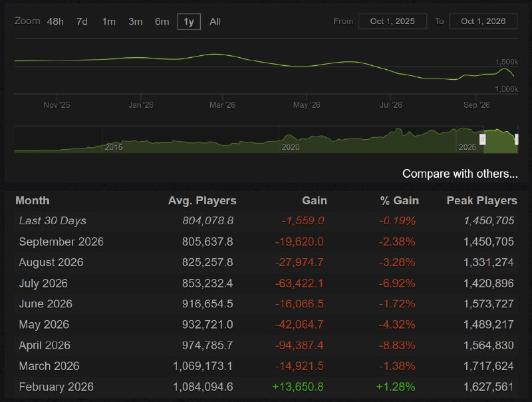Click average players value 804,078.8
Screen dimensions: 532x402
pyautogui.click(x=208, y=221)
